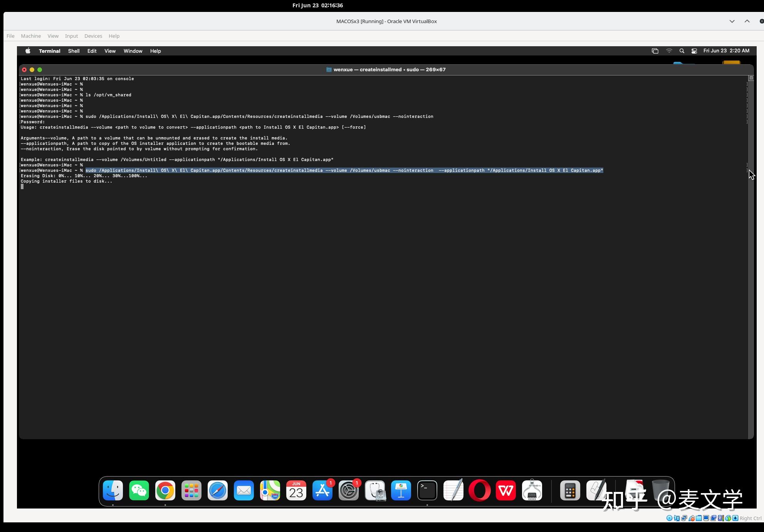Screen dimensions: 764x532
Task: Open Disk Utility from the Dock
Action: 374,490
